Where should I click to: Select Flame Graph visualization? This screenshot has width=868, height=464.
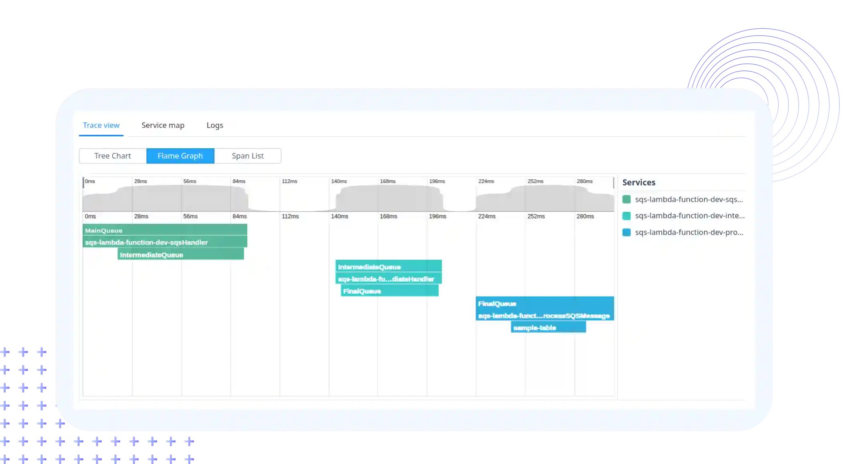point(180,155)
